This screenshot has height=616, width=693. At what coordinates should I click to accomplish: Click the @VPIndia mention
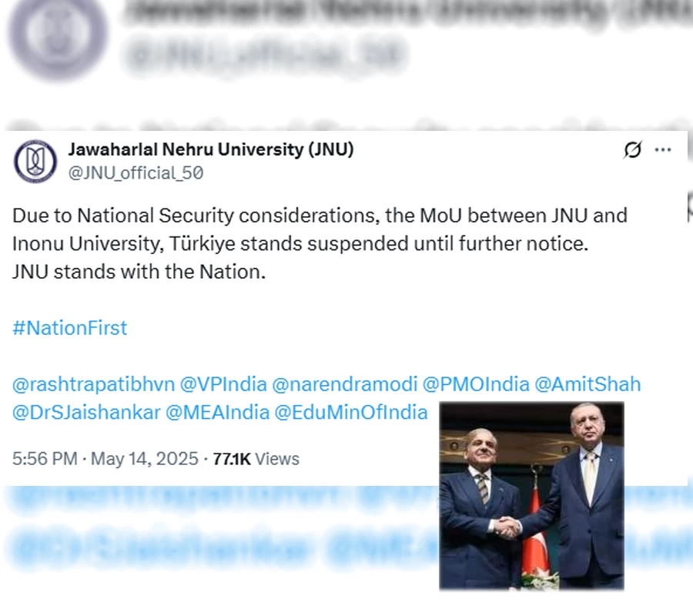tap(223, 384)
